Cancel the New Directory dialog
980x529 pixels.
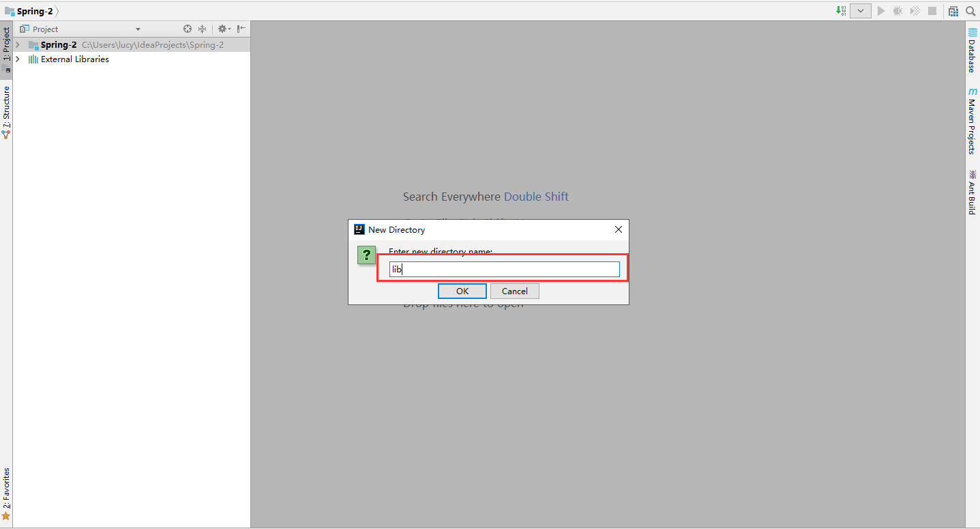click(514, 291)
